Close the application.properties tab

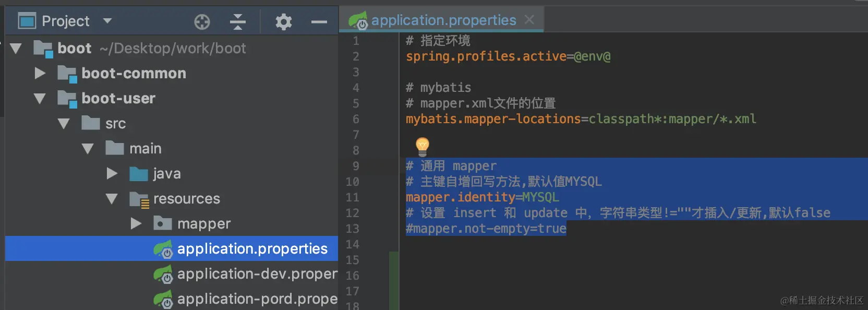coord(529,20)
